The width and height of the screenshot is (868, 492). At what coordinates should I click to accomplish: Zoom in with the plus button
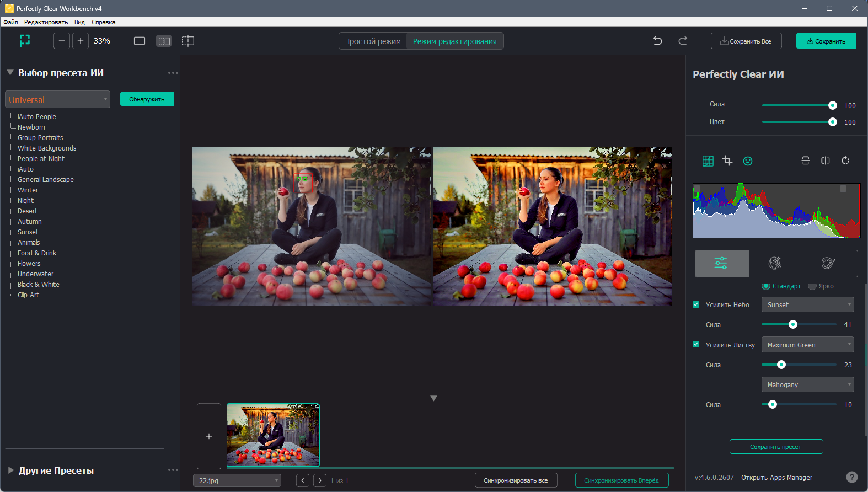tap(81, 41)
